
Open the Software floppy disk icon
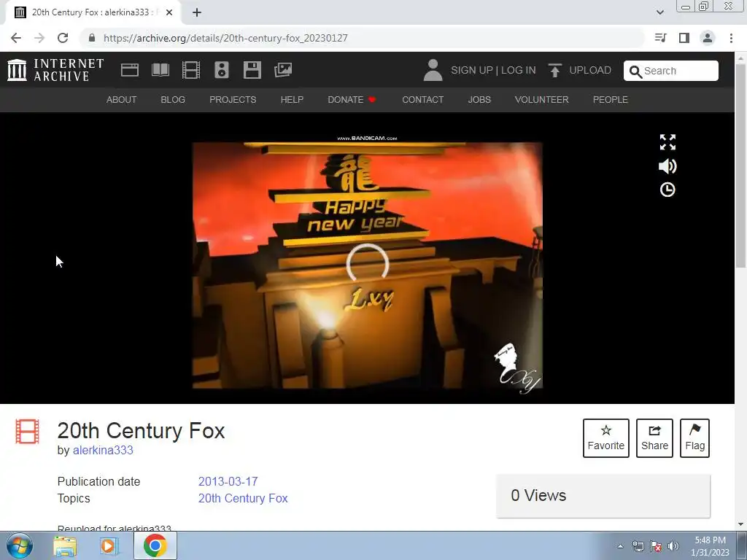252,70
